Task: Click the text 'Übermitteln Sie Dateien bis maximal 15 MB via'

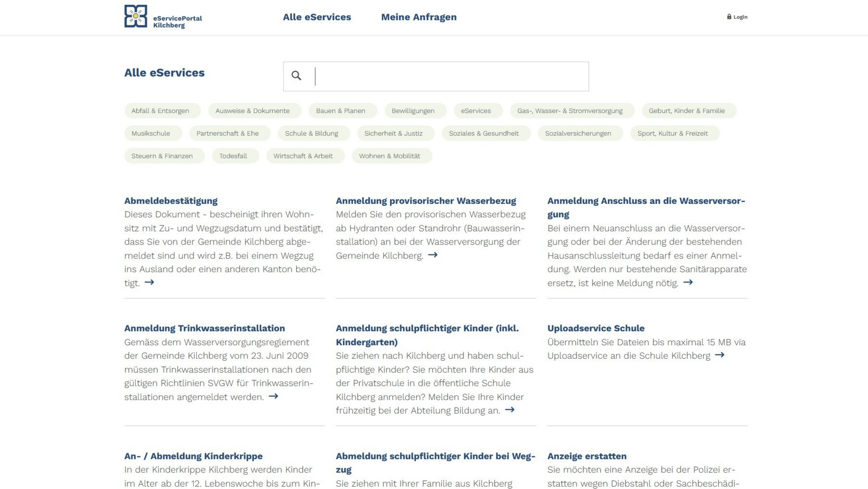Action: pos(647,342)
